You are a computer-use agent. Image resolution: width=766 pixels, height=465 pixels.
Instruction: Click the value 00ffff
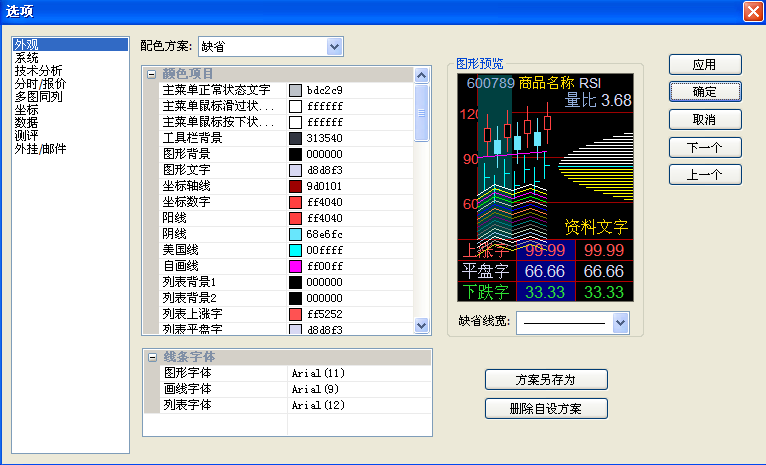click(324, 250)
